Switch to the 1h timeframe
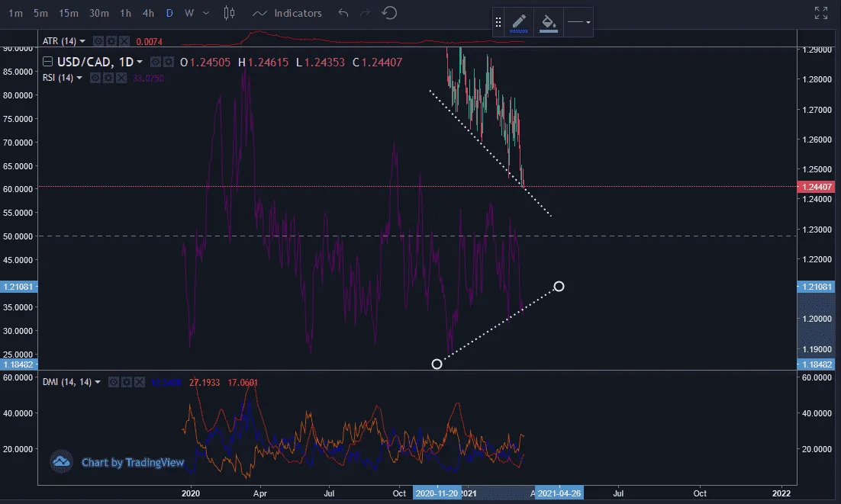Image resolution: width=841 pixels, height=504 pixels. (125, 13)
